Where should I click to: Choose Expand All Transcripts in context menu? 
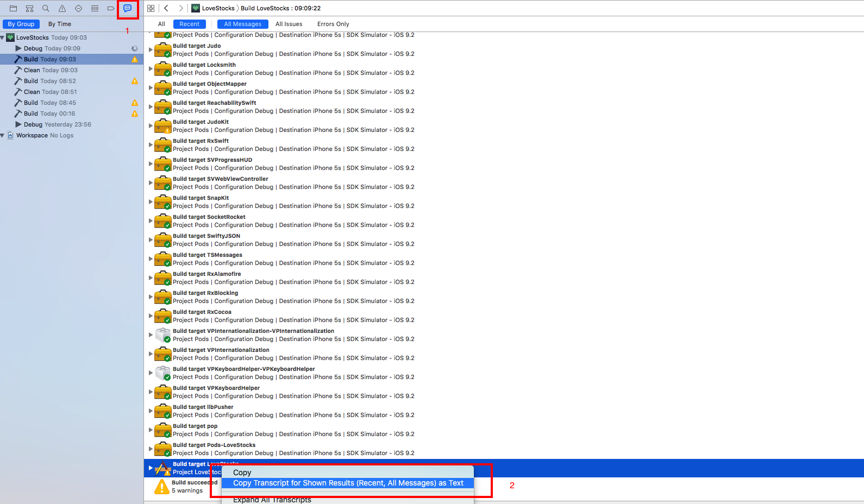pos(348,500)
